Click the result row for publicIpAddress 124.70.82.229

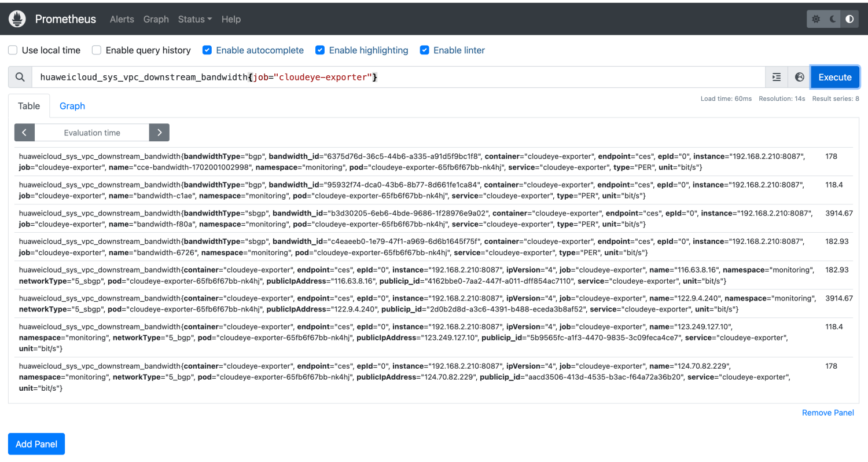(434, 377)
